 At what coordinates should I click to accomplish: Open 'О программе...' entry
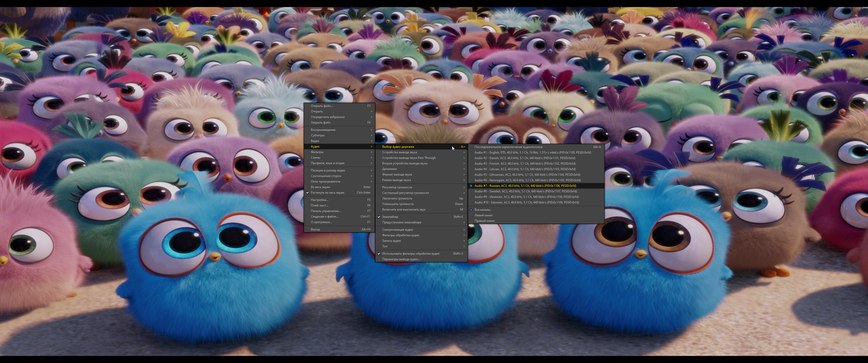click(x=340, y=222)
